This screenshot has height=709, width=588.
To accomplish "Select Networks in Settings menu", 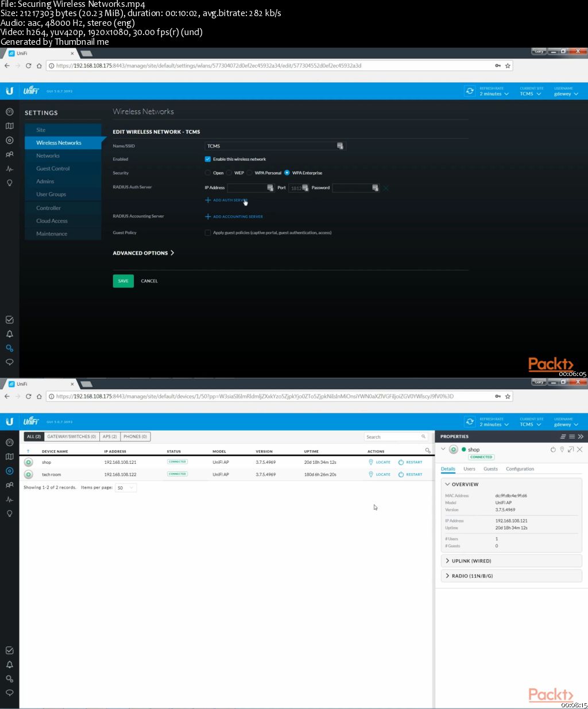I will pos(63,156).
